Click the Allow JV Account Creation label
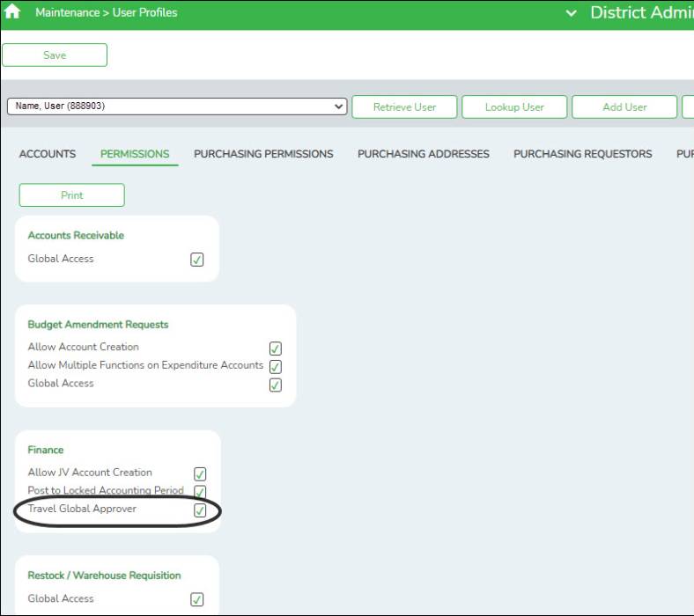The height and width of the screenshot is (616, 694). click(90, 473)
